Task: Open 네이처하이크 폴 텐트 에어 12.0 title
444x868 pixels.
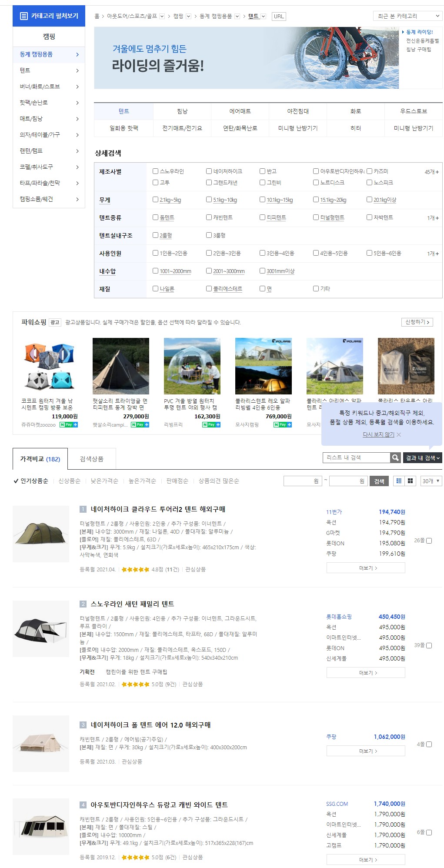Action: click(150, 725)
